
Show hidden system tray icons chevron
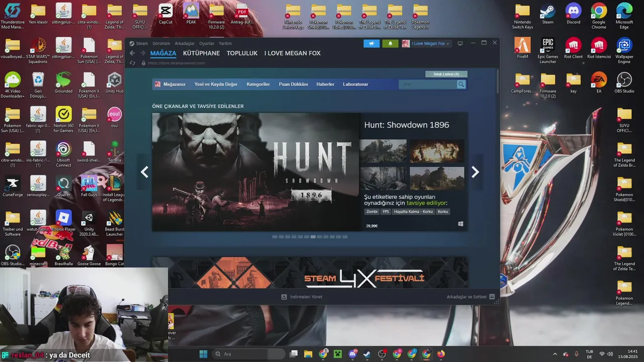pos(555,354)
